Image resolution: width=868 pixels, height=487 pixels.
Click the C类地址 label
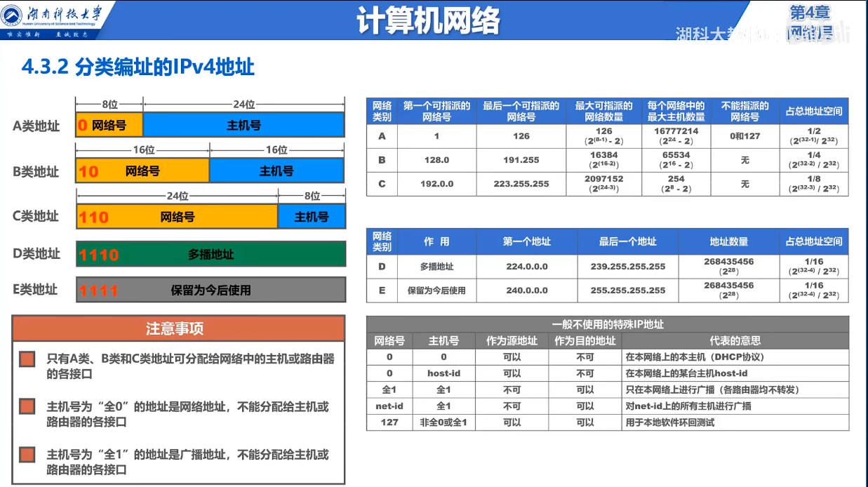(x=36, y=216)
